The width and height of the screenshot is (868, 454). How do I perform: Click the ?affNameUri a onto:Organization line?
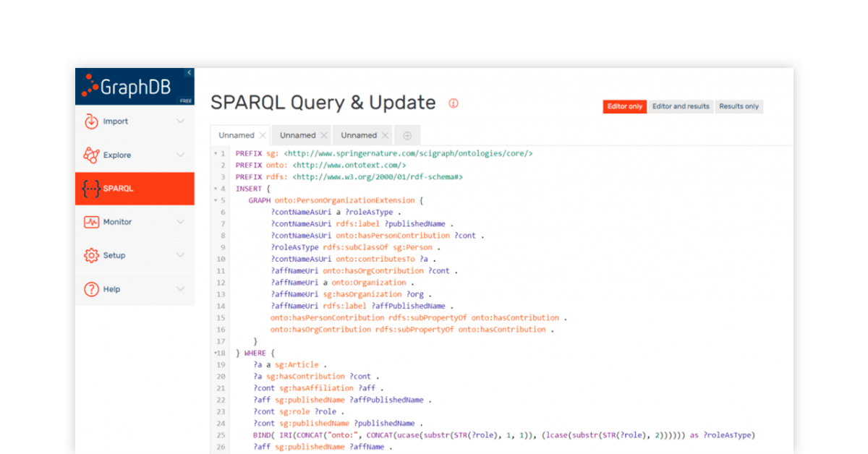(342, 283)
